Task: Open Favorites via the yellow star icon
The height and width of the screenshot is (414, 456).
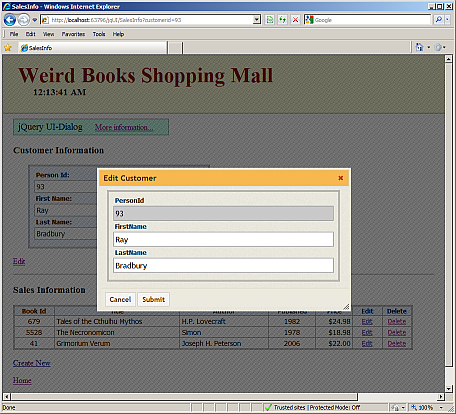Action: pos(8,48)
